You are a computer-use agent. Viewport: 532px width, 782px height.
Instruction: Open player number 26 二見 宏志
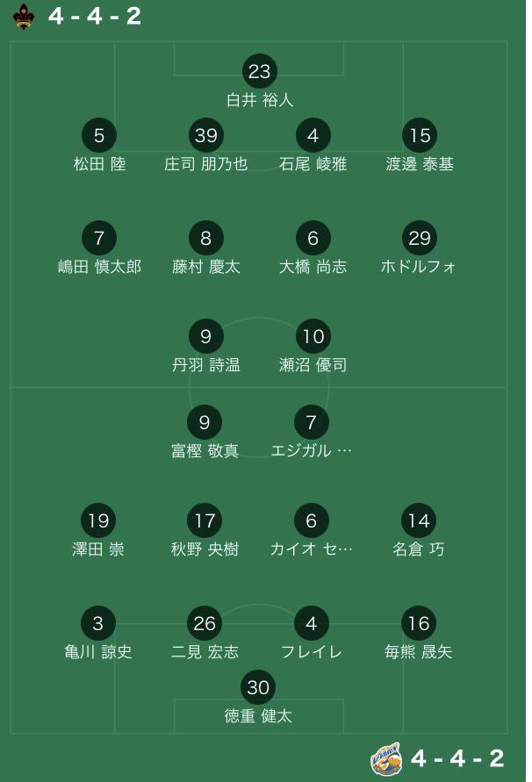pyautogui.click(x=205, y=623)
